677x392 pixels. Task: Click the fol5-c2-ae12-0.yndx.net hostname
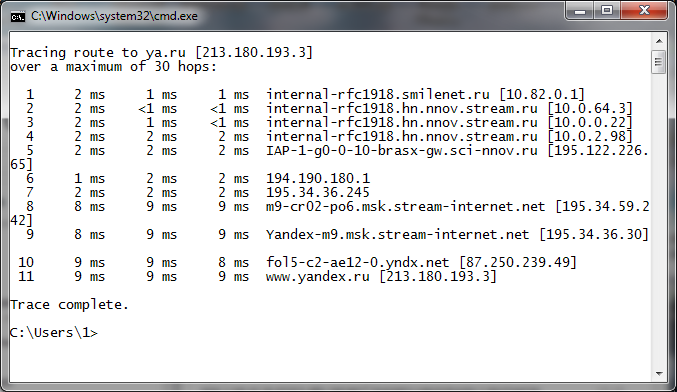click(x=357, y=262)
